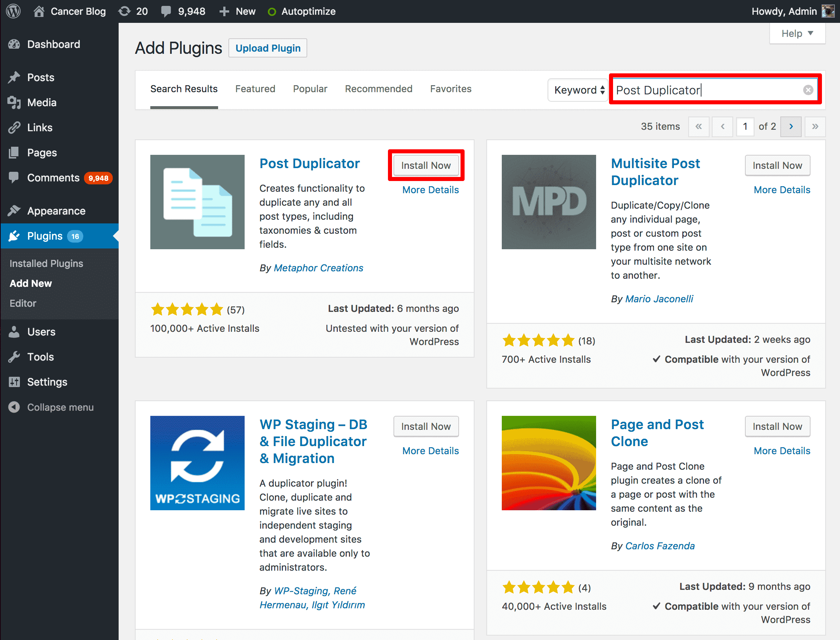Open the Pages sidebar menu
840x640 pixels.
coord(59,152)
